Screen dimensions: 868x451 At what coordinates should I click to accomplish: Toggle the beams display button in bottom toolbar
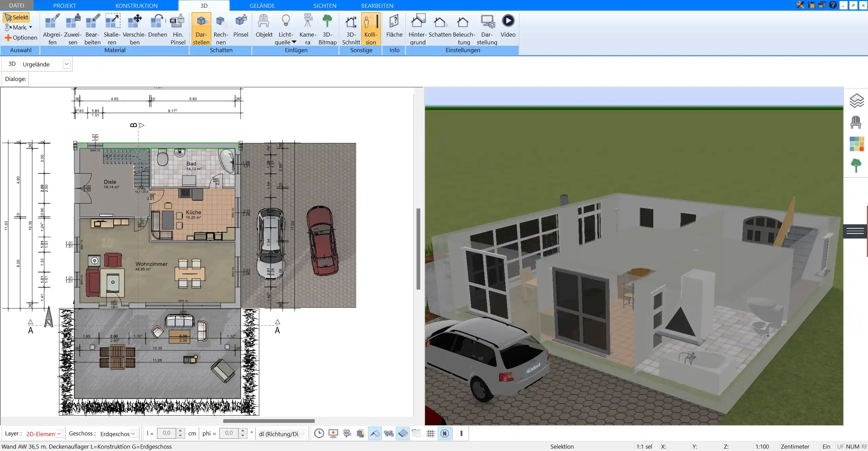(x=389, y=433)
